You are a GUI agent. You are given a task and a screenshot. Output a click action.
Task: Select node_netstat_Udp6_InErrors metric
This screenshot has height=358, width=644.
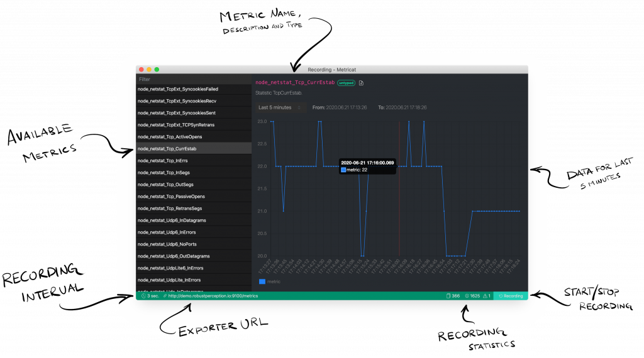tap(194, 232)
